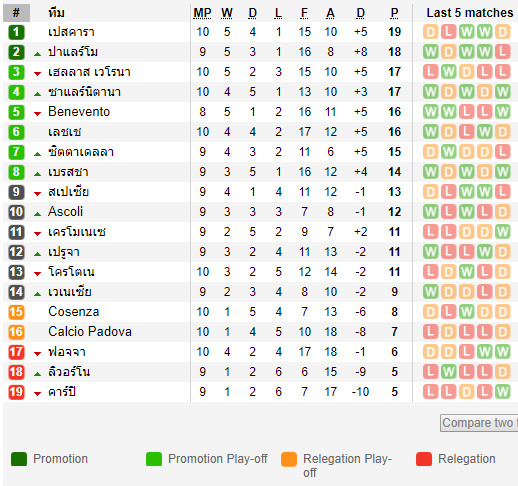
Task: Click the last result badge in Cosenza's row
Action: (503, 312)
